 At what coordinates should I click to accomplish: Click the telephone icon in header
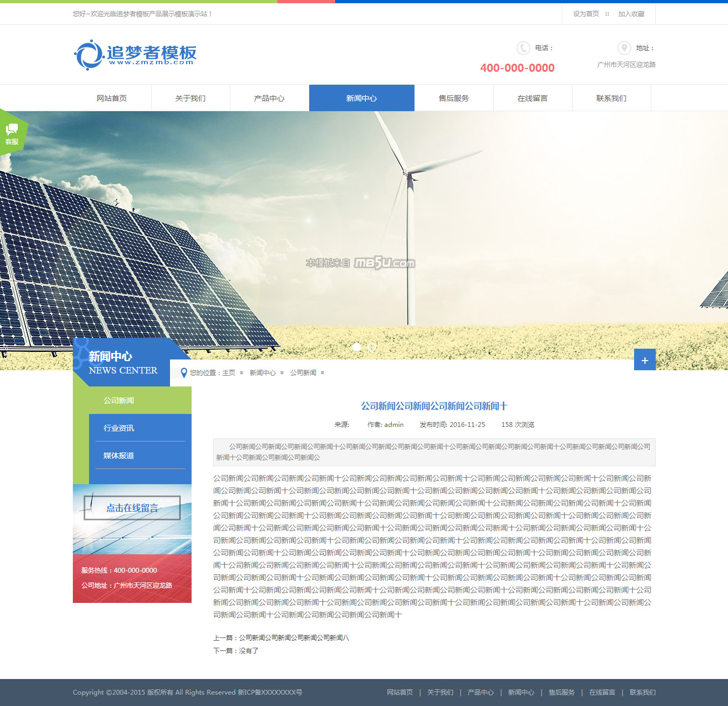tap(523, 48)
